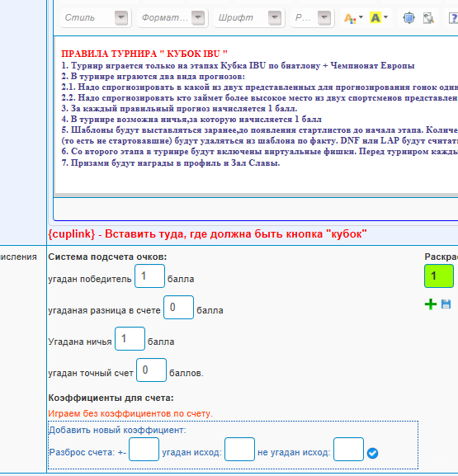This screenshot has height=476, width=458.
Task: Focus the Разброс счета input box
Action: coord(144,449)
